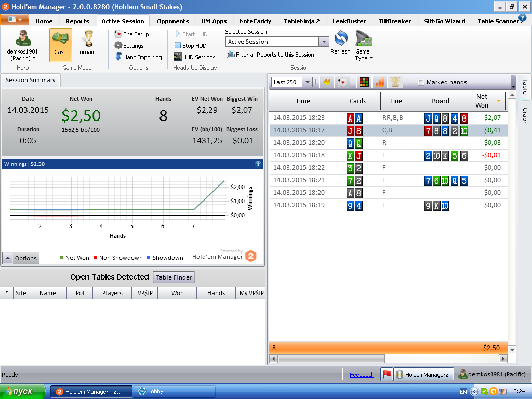Open the Game Type funnel menu
532x399 pixels.
(363, 46)
